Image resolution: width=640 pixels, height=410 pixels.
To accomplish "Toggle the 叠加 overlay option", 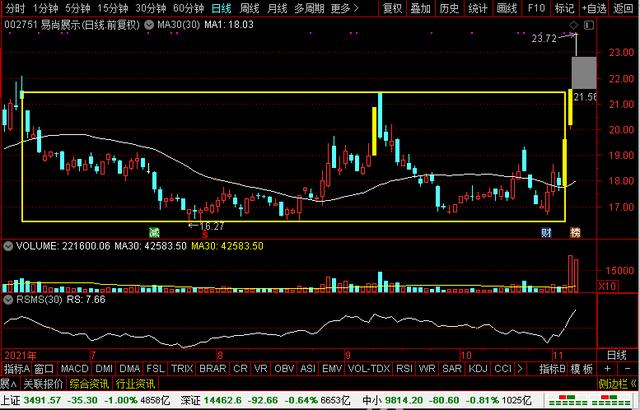I will pyautogui.click(x=421, y=8).
